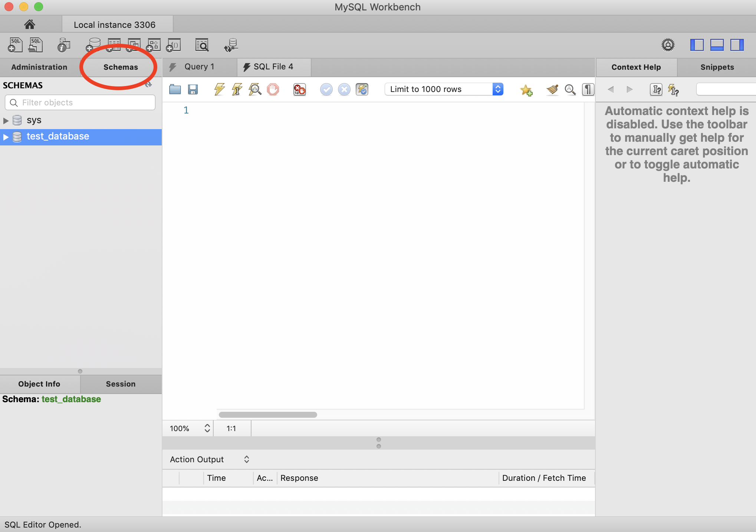Open the Limit to 1000 rows dropdown
Screen dimensions: 756x532
point(444,89)
